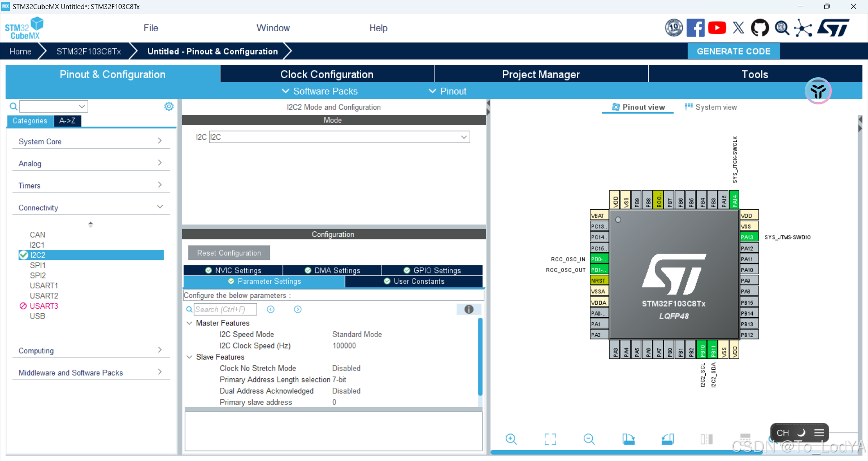868x461 pixels.
Task: Open category settings gear icon
Action: click(169, 106)
